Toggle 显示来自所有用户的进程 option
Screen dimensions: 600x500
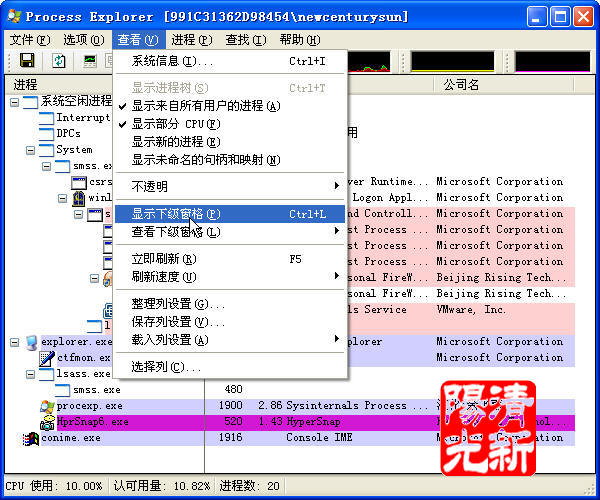pos(231,106)
